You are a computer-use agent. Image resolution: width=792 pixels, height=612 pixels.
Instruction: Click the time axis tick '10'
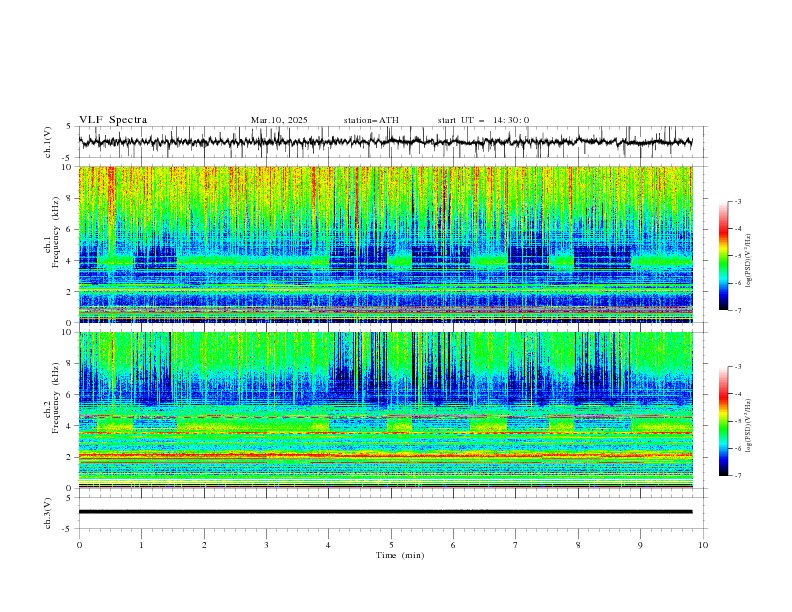(703, 545)
